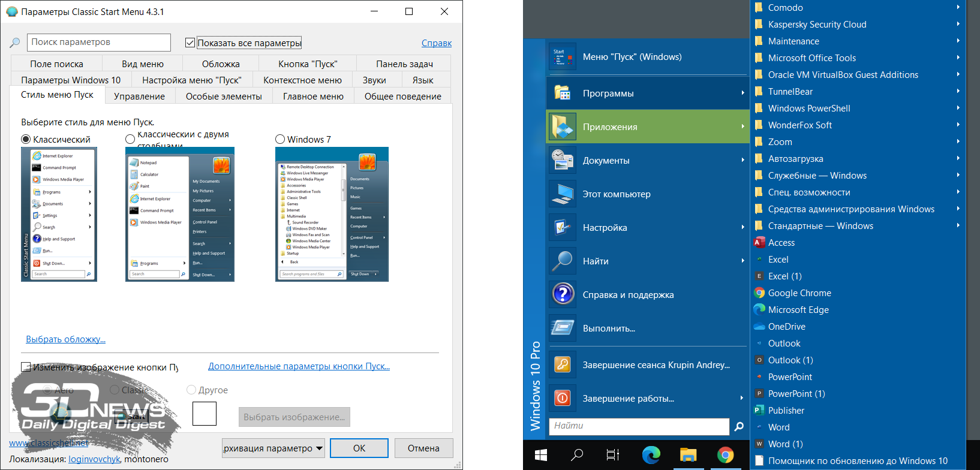Click the 'Поиск параметров' search field

tap(99, 42)
